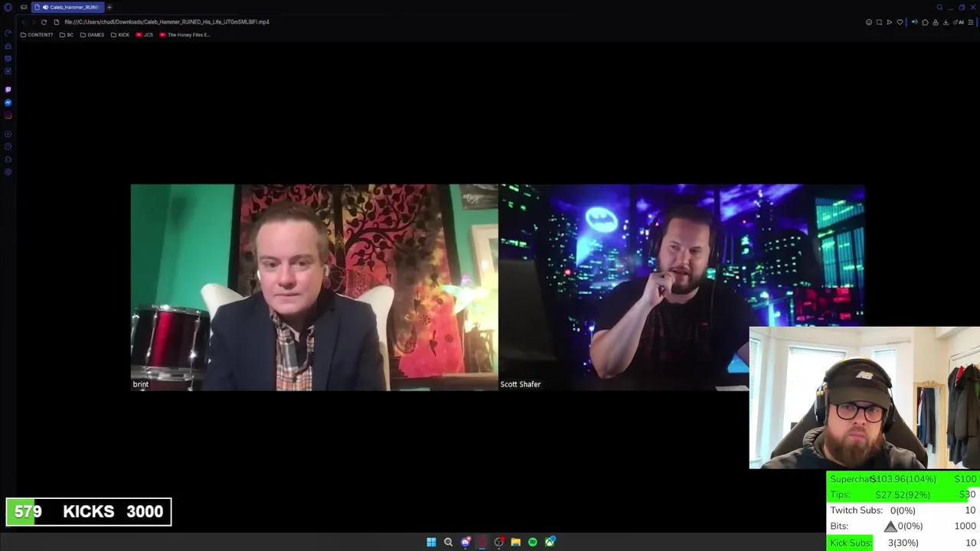
Task: Open the downloads toolbar icon
Action: pos(946,22)
